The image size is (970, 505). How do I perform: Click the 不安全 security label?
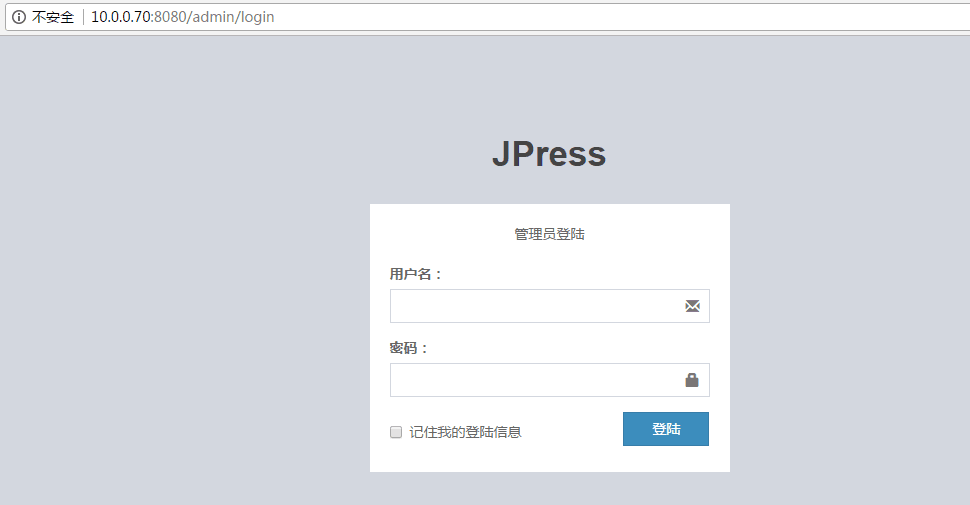(53, 17)
